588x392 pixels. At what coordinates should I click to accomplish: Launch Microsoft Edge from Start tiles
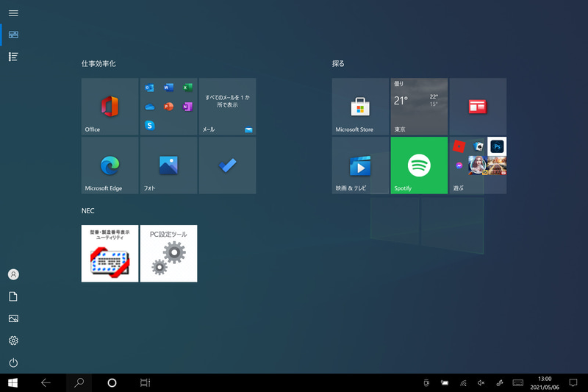coord(110,165)
